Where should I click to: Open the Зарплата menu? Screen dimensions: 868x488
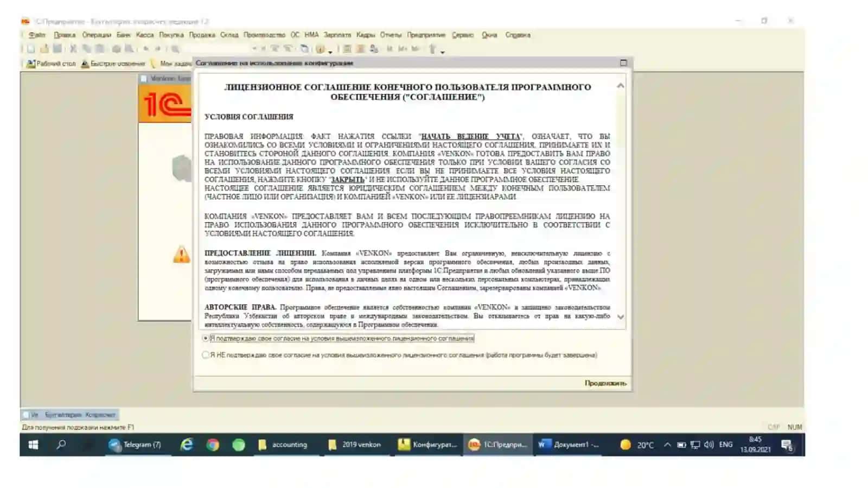[x=337, y=35]
